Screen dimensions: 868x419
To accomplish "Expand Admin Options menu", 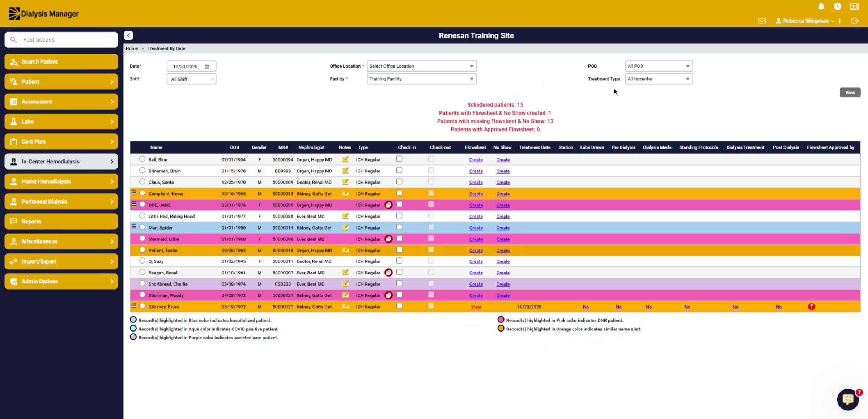I will click(x=61, y=281).
